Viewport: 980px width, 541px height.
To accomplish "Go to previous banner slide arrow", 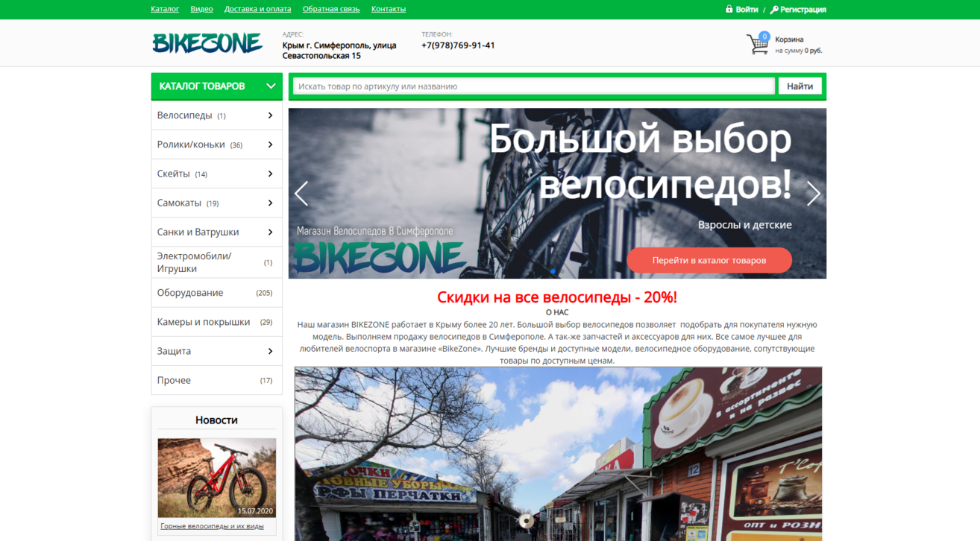I will (x=301, y=194).
